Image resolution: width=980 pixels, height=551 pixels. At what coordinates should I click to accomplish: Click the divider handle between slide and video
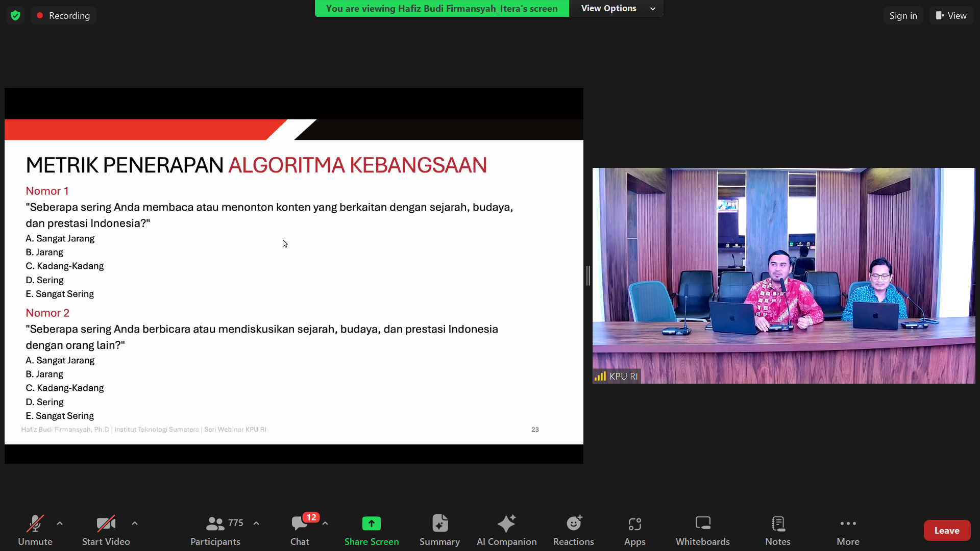coord(588,275)
